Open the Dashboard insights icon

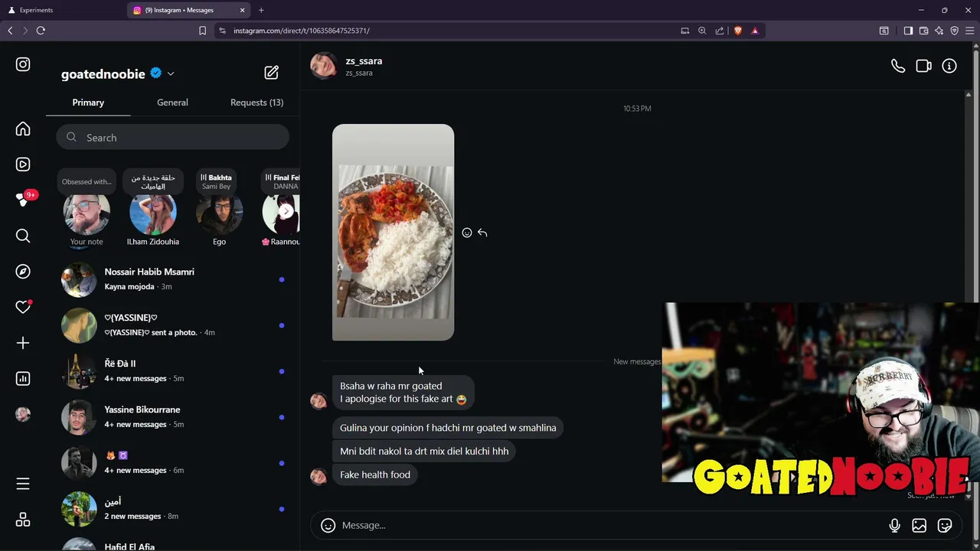click(x=23, y=378)
